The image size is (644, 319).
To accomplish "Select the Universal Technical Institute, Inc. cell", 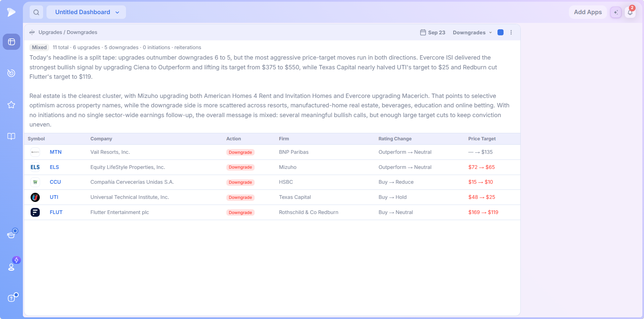I will point(130,197).
